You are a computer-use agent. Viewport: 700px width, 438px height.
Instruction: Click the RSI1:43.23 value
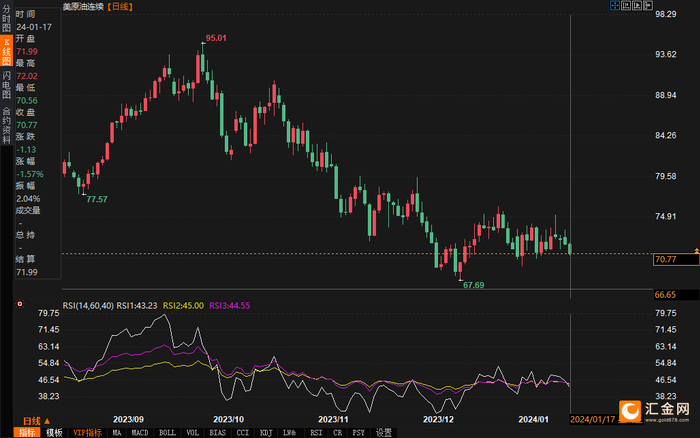pyautogui.click(x=137, y=306)
